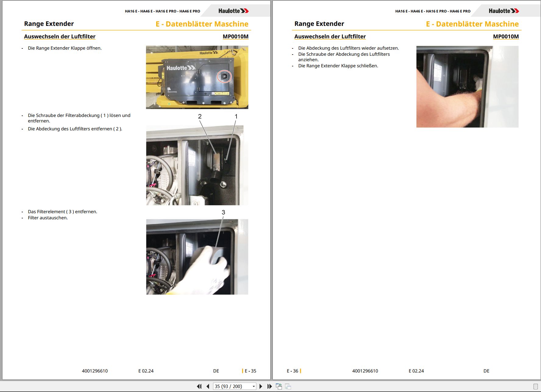This screenshot has width=541, height=392.
Task: Click the left page E - Datenblätter Maschine title
Action: click(x=202, y=24)
